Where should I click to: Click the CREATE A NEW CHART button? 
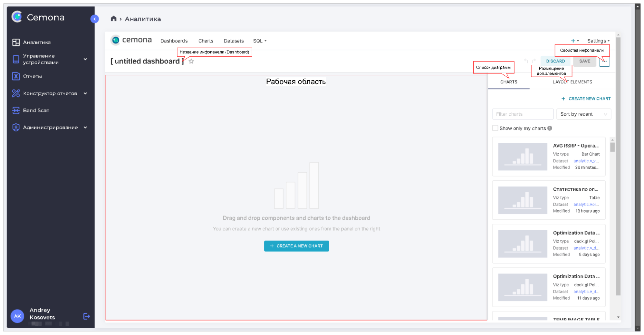pos(296,246)
